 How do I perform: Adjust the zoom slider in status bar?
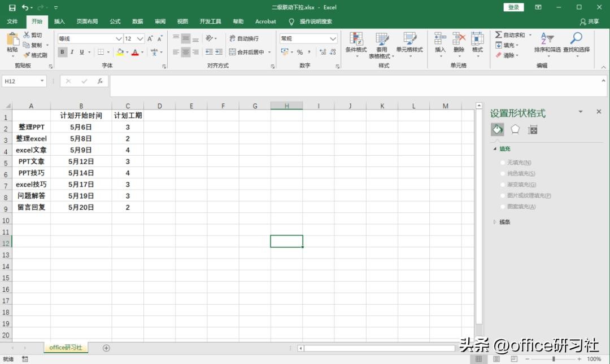[x=553, y=359]
